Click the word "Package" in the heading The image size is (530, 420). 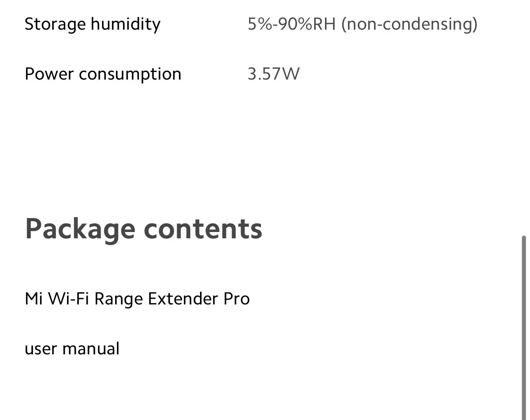[80, 228]
